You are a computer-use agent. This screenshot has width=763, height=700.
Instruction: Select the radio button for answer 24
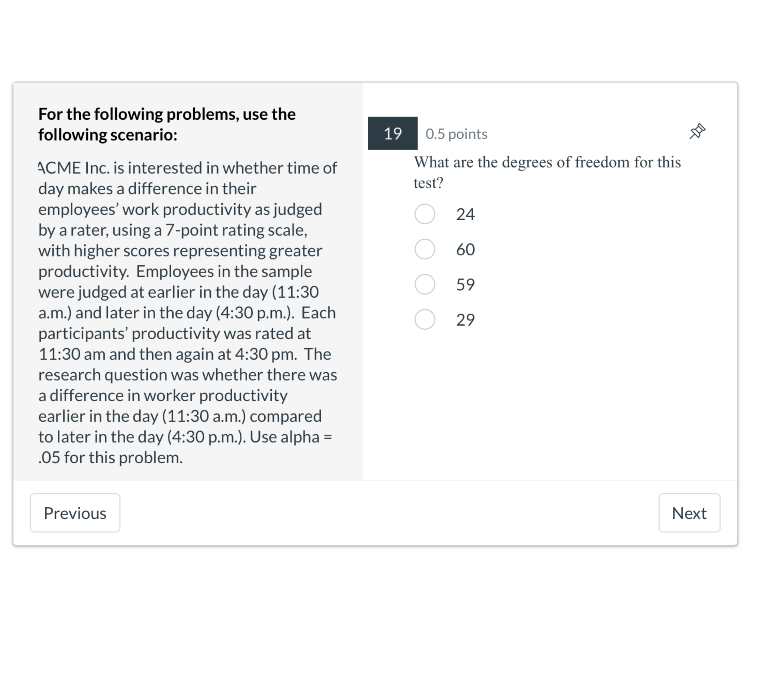coord(425,213)
